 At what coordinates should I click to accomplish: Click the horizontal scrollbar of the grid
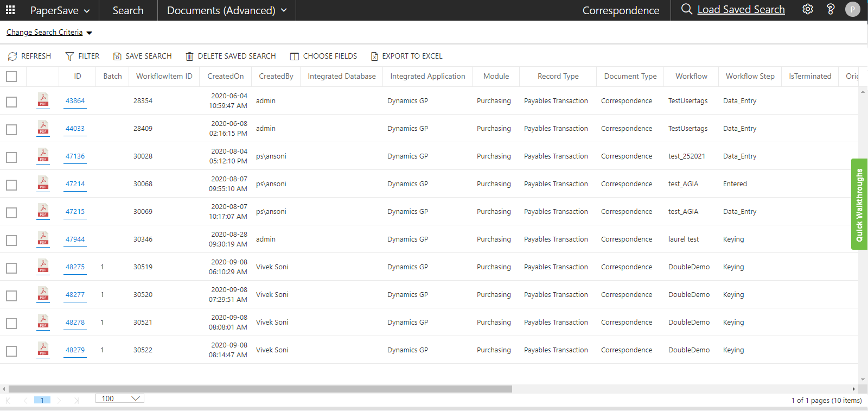coord(260,389)
